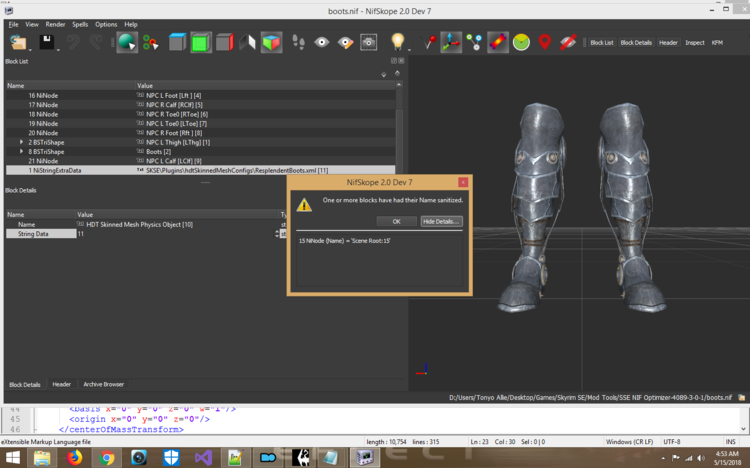750x468 pixels.
Task: Open the lighting bulb dropdown arrow
Action: click(409, 49)
